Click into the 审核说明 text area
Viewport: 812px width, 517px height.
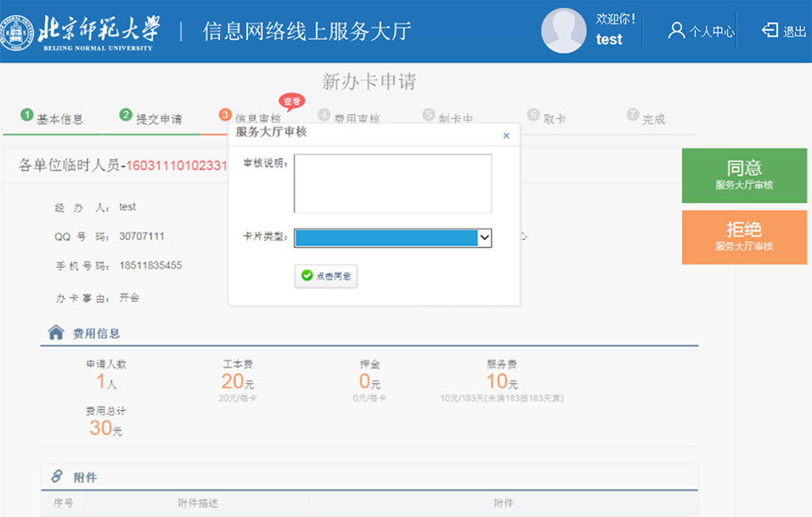click(x=392, y=183)
